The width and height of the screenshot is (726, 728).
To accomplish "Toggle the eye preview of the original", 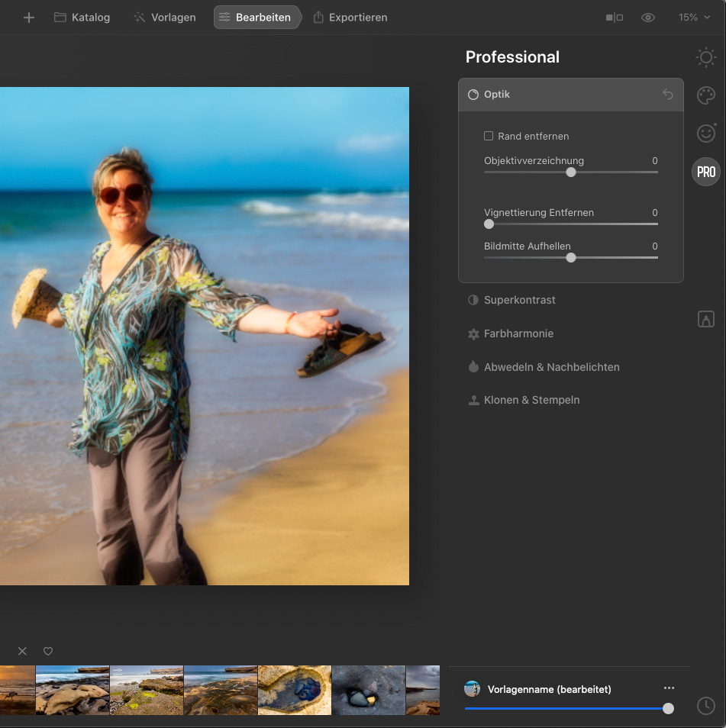I will coord(648,18).
